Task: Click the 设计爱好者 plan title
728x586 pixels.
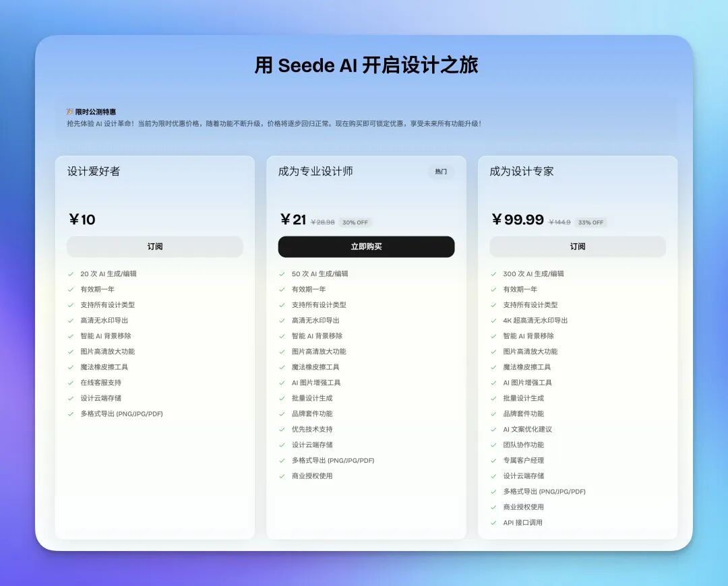Action: click(x=94, y=172)
